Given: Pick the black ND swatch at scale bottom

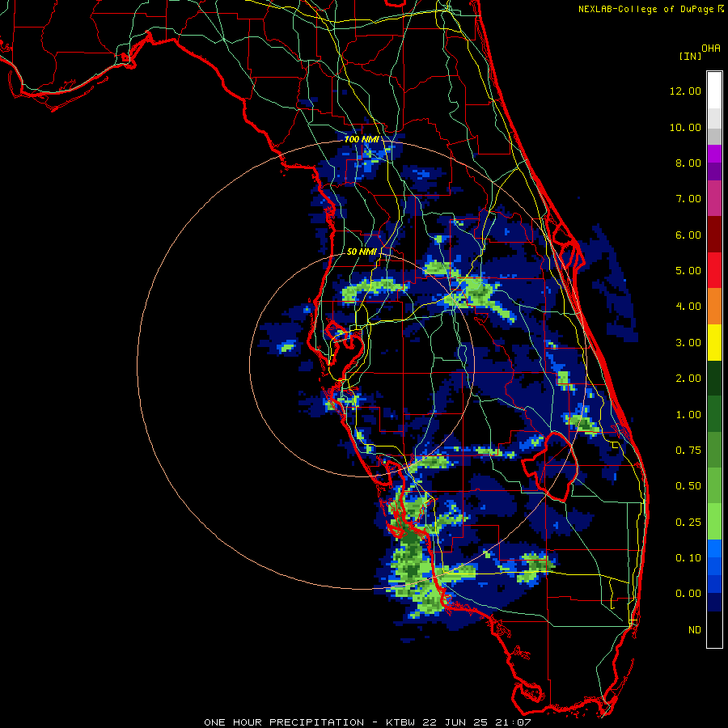Looking at the screenshot, I should tap(714, 629).
